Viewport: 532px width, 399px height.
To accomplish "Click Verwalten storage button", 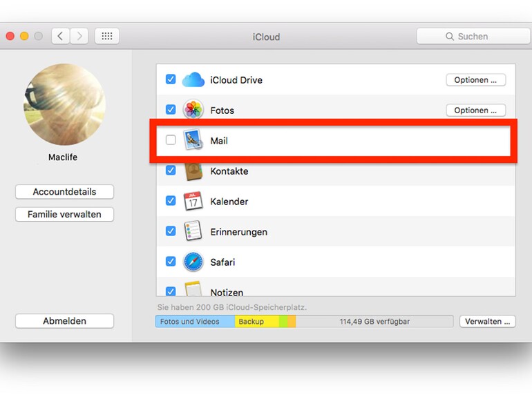I will (x=488, y=322).
